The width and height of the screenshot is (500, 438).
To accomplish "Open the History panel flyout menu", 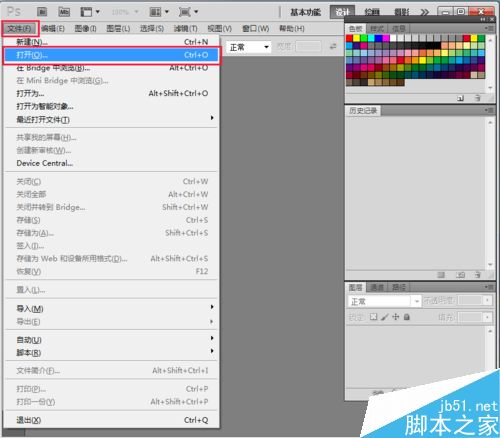I will [x=489, y=110].
